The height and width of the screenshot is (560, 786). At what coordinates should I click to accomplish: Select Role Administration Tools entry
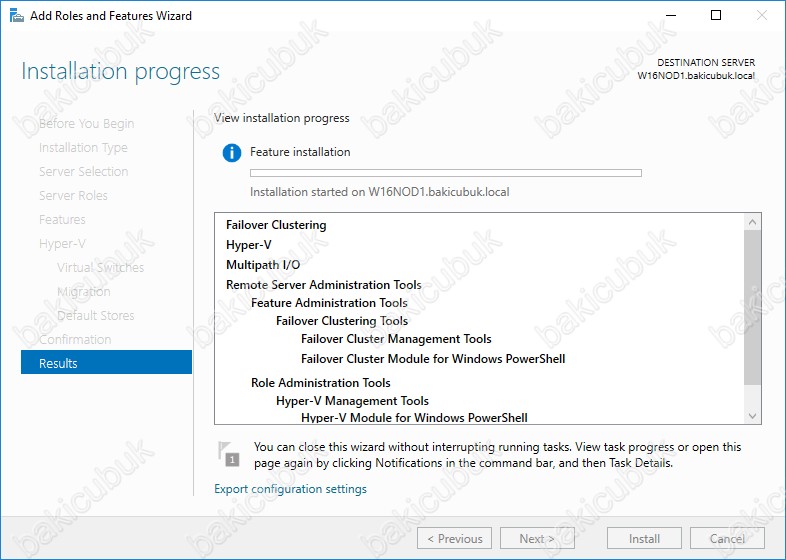[321, 383]
